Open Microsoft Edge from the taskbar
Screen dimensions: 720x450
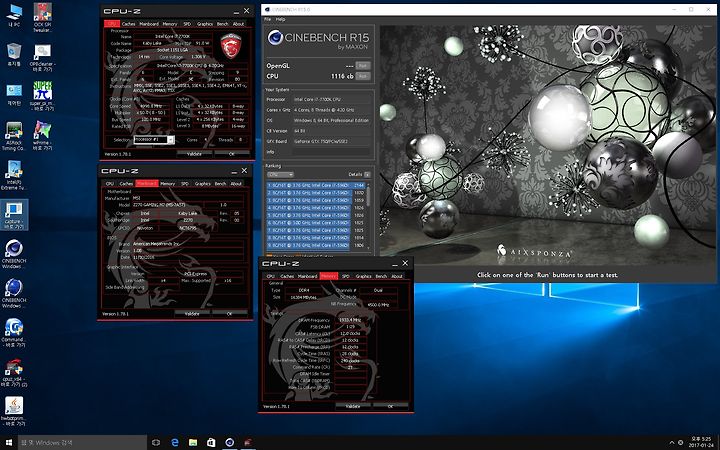pos(174,443)
